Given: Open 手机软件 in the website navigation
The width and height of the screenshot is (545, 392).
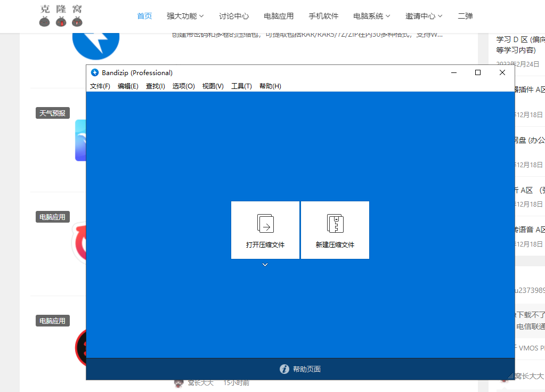Looking at the screenshot, I should [323, 16].
